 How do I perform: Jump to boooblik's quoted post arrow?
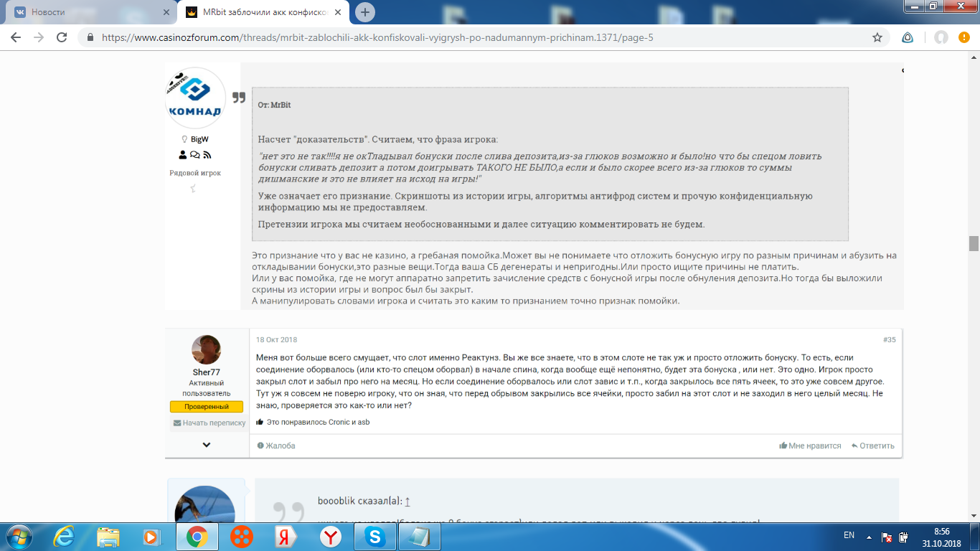pyautogui.click(x=407, y=501)
